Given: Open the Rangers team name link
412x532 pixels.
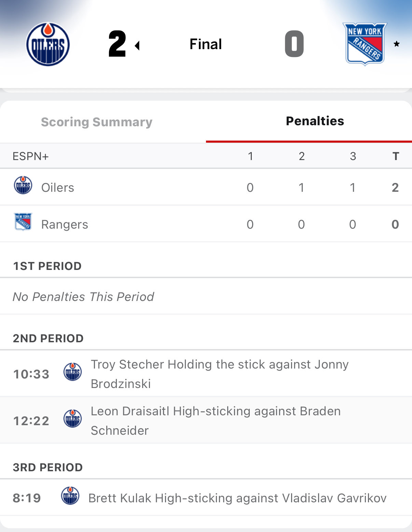Looking at the screenshot, I should coord(65,225).
